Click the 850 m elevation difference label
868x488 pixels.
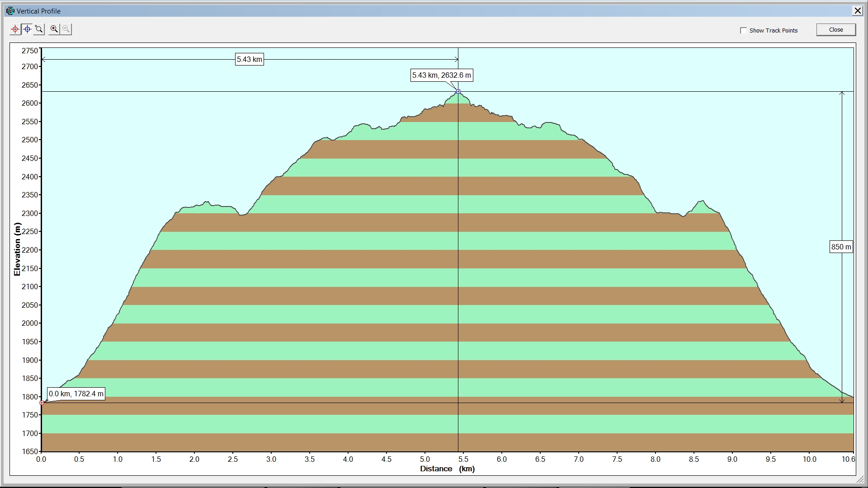click(x=841, y=247)
